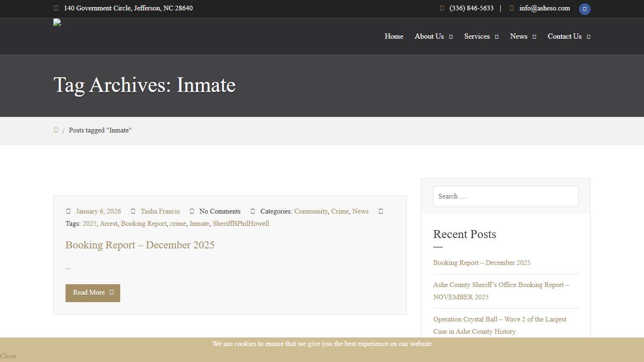Click the comment icon beside No Comments
Screen dimensions: 644x362
click(x=191, y=211)
